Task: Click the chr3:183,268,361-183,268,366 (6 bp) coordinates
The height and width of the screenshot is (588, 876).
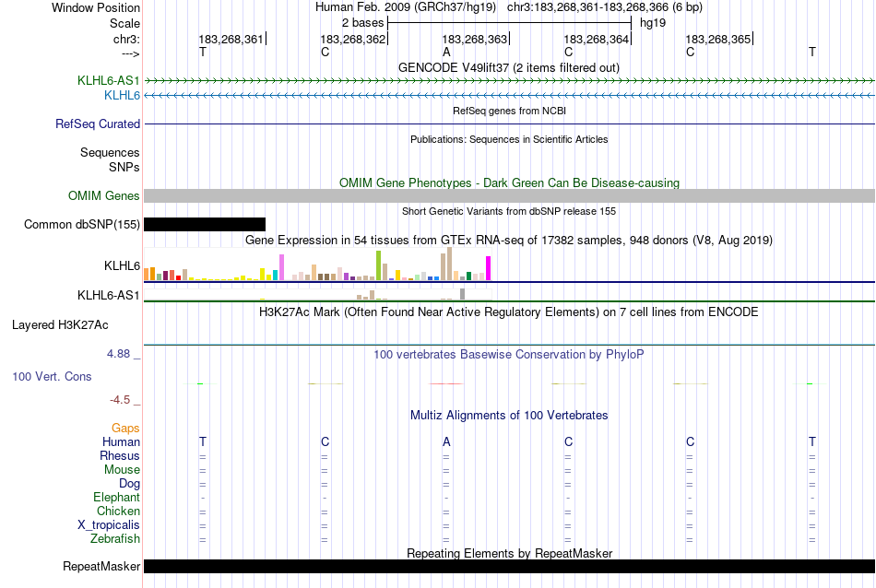Action: (605, 7)
